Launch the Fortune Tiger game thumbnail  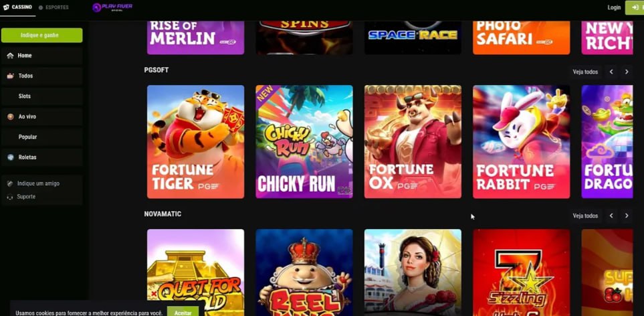click(195, 142)
